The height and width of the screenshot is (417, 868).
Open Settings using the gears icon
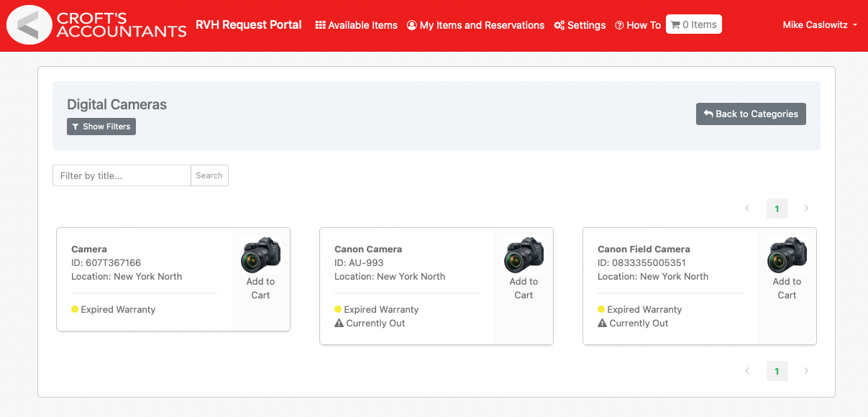click(559, 24)
